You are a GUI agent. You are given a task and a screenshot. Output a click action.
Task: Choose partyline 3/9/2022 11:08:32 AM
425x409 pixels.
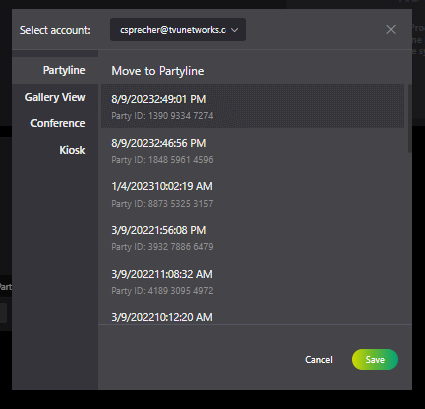click(252, 281)
